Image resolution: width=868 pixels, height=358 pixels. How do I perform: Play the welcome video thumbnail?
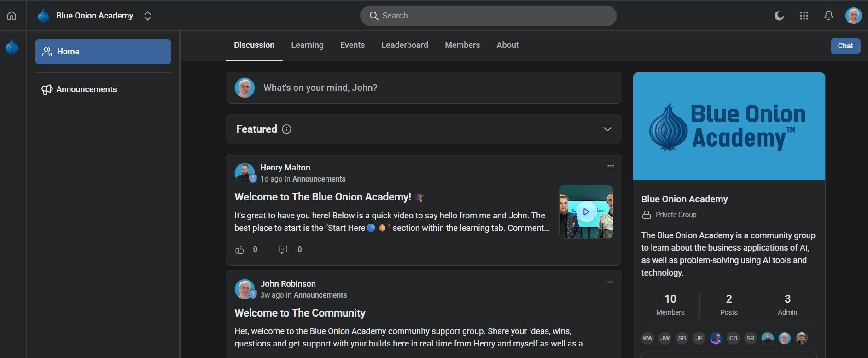[x=586, y=211]
